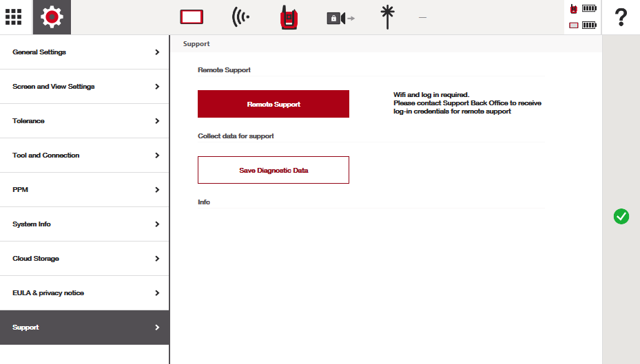Click the settings gear icon
Screen dimensions: 640x364
(52, 17)
